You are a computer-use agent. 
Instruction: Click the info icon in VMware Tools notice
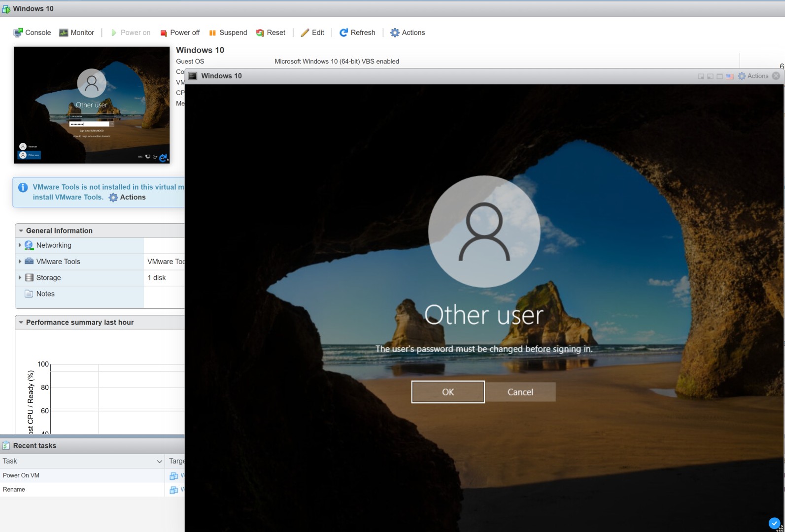point(23,187)
